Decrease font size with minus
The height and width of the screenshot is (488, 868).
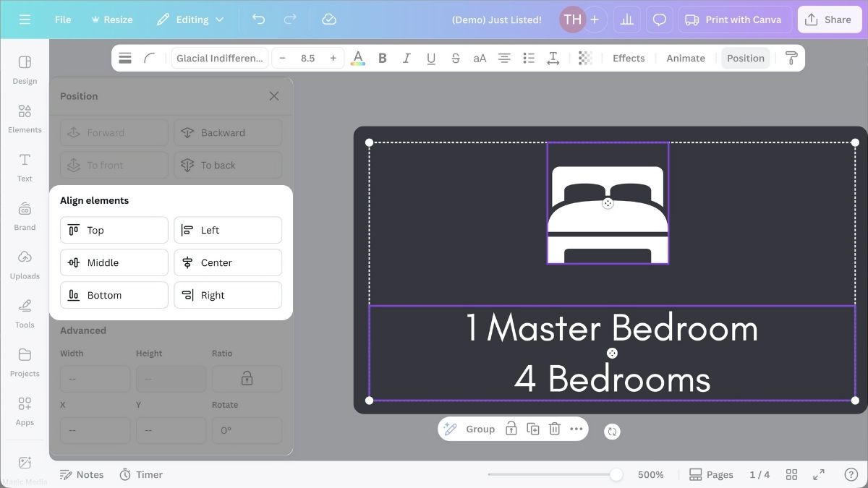pos(282,58)
